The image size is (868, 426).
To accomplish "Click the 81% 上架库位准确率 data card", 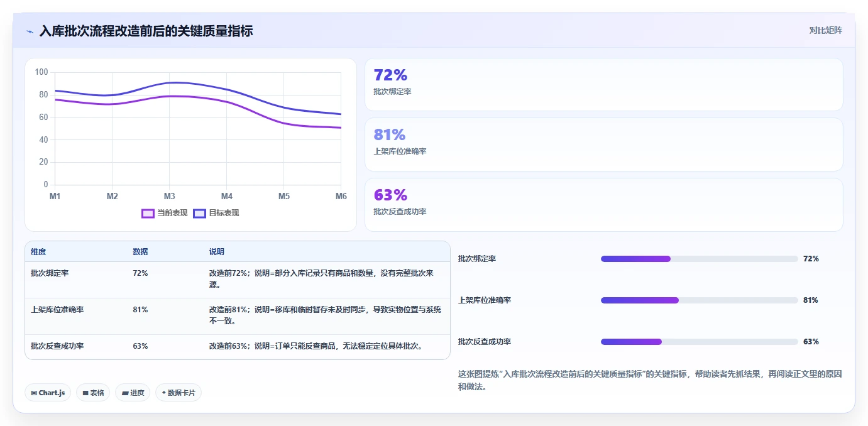I will (603, 145).
